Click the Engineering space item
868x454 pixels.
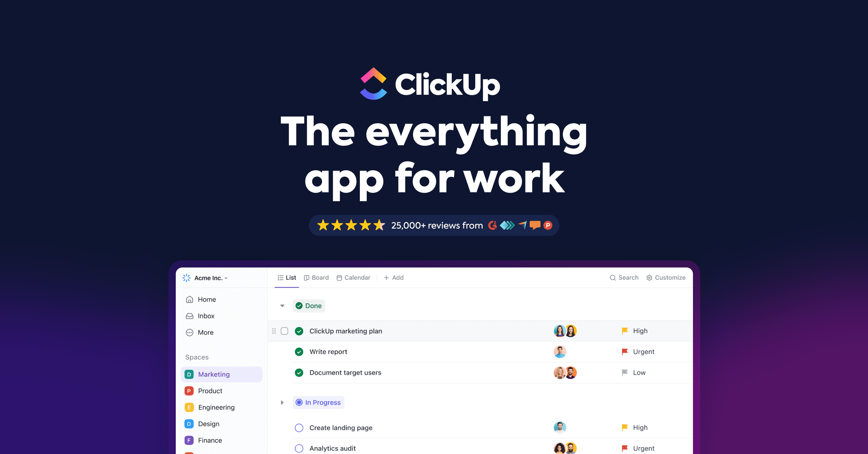pos(216,407)
